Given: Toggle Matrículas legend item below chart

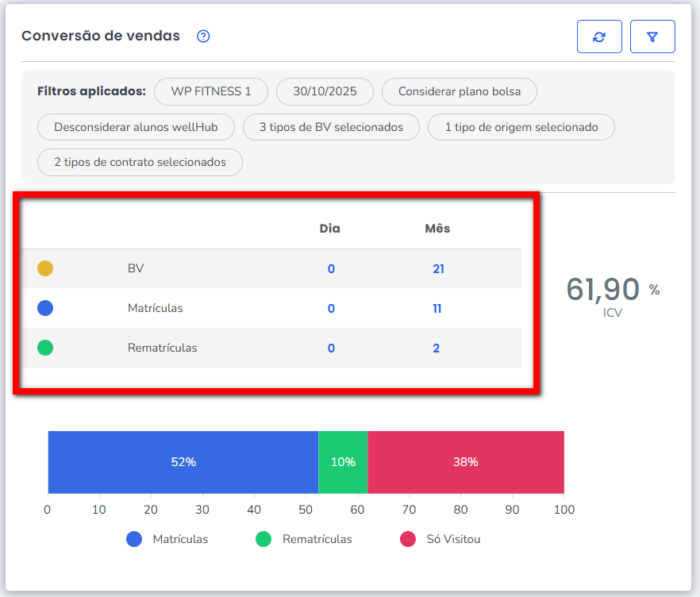Looking at the screenshot, I should [167, 539].
